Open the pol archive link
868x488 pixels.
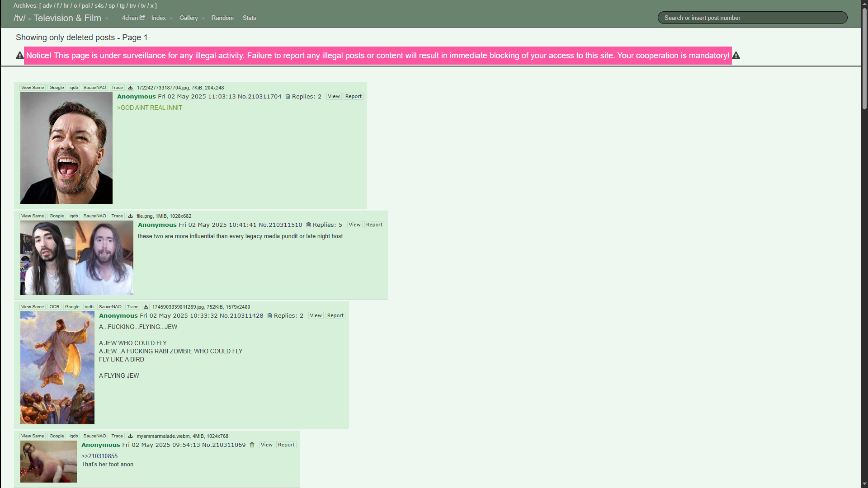click(x=86, y=6)
